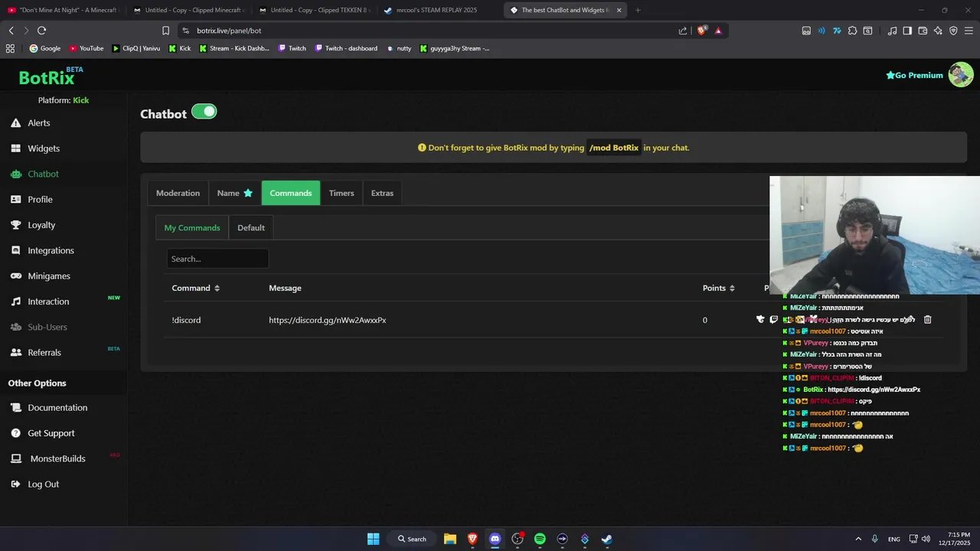980x551 pixels.
Task: Toggle the browser sidebar panel icon
Action: [x=907, y=31]
